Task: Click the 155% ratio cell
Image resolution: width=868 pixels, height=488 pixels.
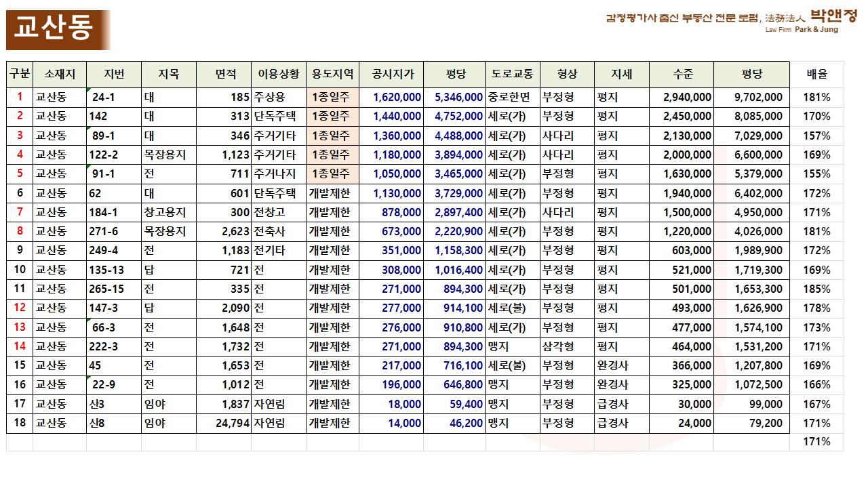Action: click(x=817, y=174)
